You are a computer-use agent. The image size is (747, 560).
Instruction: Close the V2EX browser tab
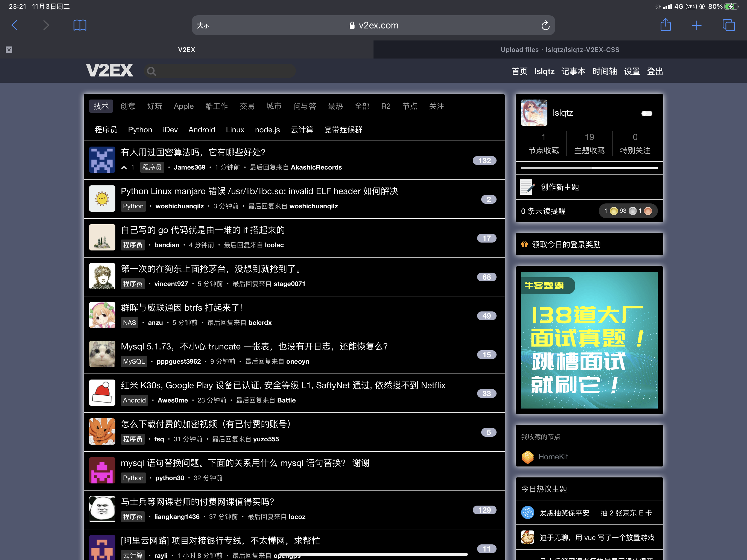9,50
